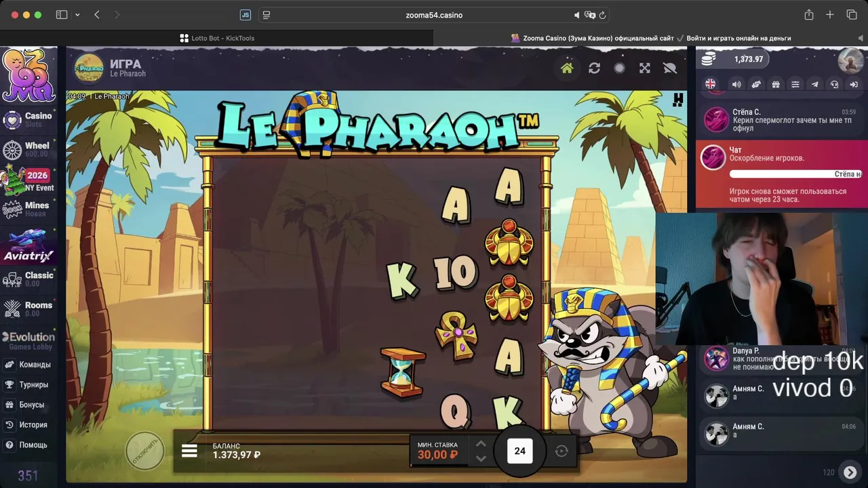Click Danya P. avatar in chat
The height and width of the screenshot is (488, 868).
715,359
